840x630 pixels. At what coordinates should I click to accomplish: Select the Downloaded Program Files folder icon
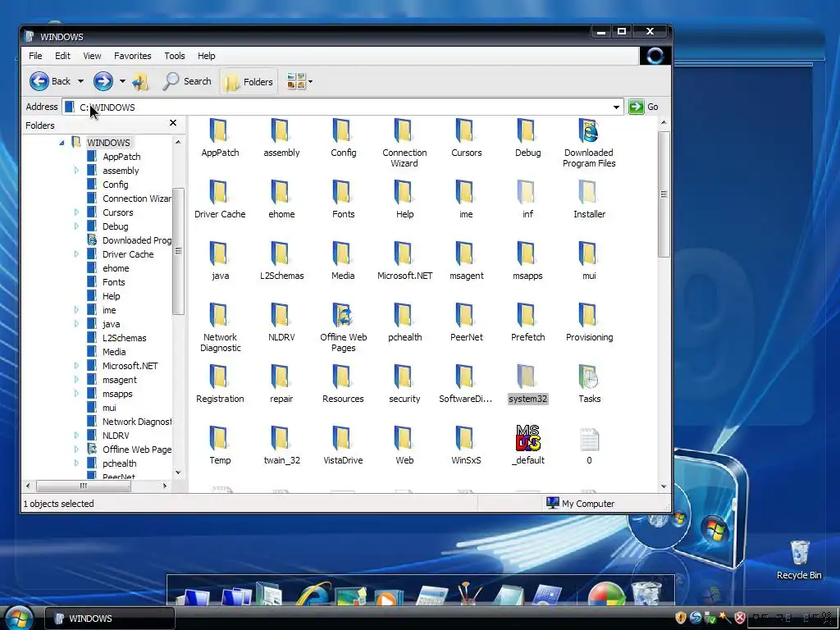point(588,132)
